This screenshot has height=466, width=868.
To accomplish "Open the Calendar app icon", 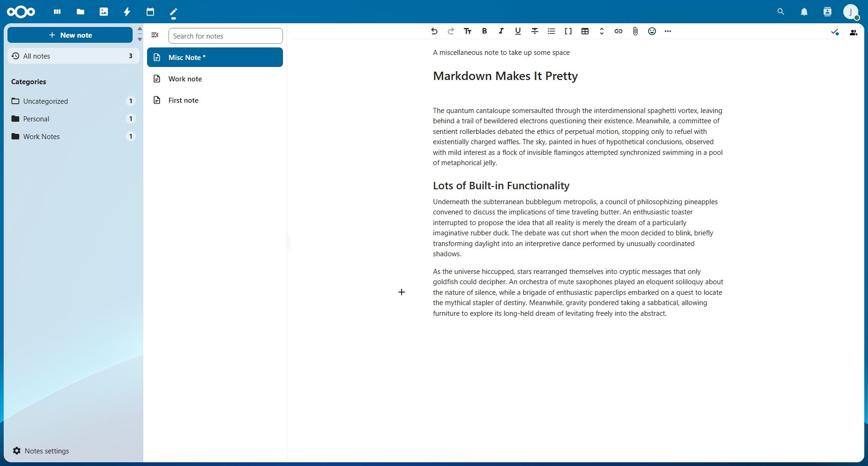I will [x=150, y=12].
